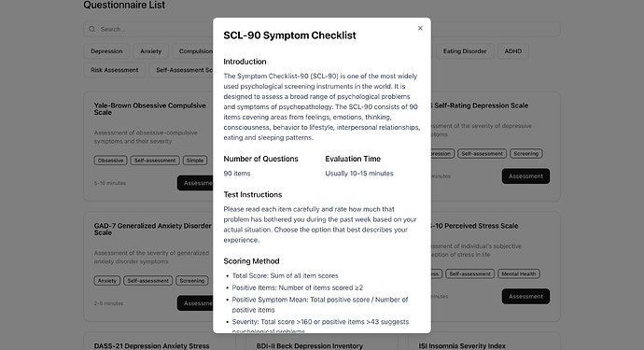
Task: Start Yale-Brown Obsessive Compulsive Scale assessment
Action: pyautogui.click(x=195, y=183)
